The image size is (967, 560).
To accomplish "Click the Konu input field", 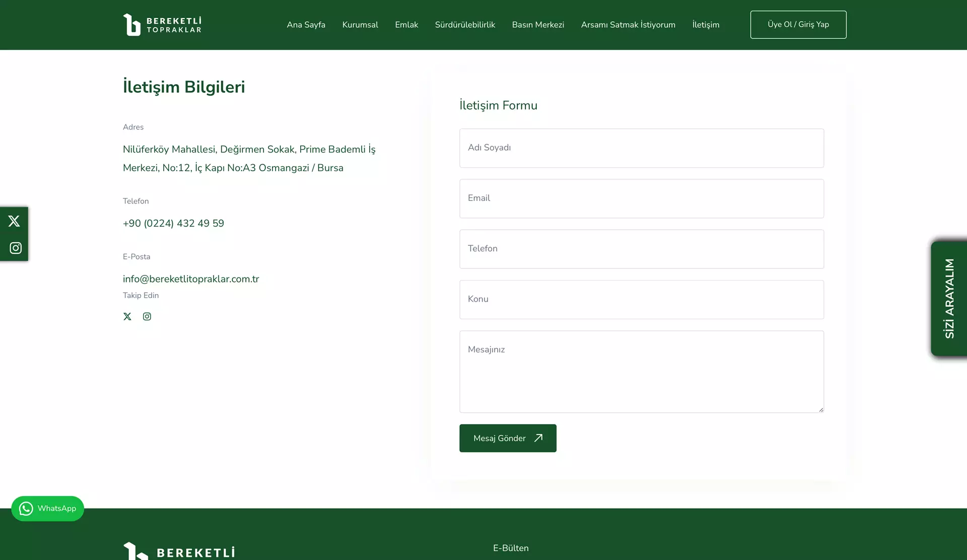I will 641,299.
